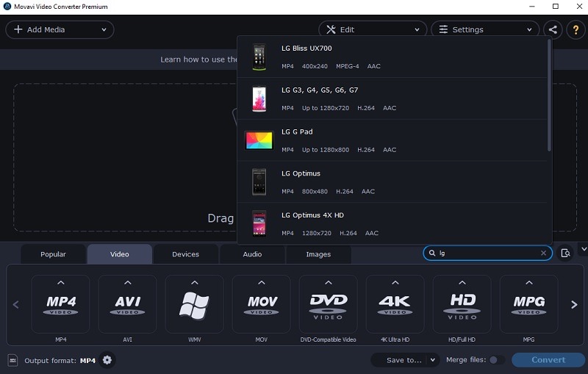Click the LG Optimus phone thumbnail
The image size is (588, 374).
pyautogui.click(x=259, y=182)
